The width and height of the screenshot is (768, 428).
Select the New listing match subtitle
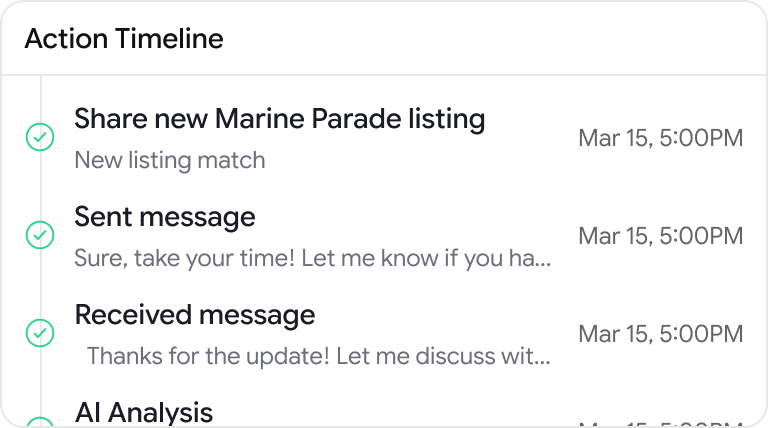[x=170, y=160]
